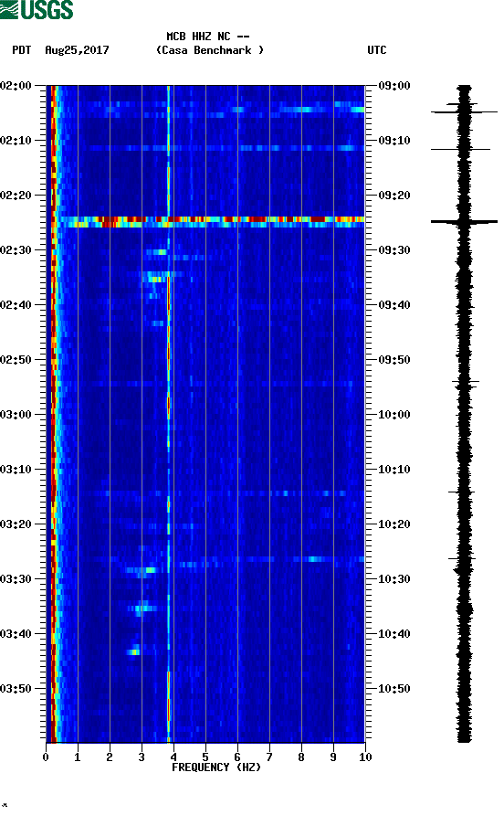Click the FREQUENCY (HZ) axis title
The width and height of the screenshot is (504, 815).
pos(216,767)
